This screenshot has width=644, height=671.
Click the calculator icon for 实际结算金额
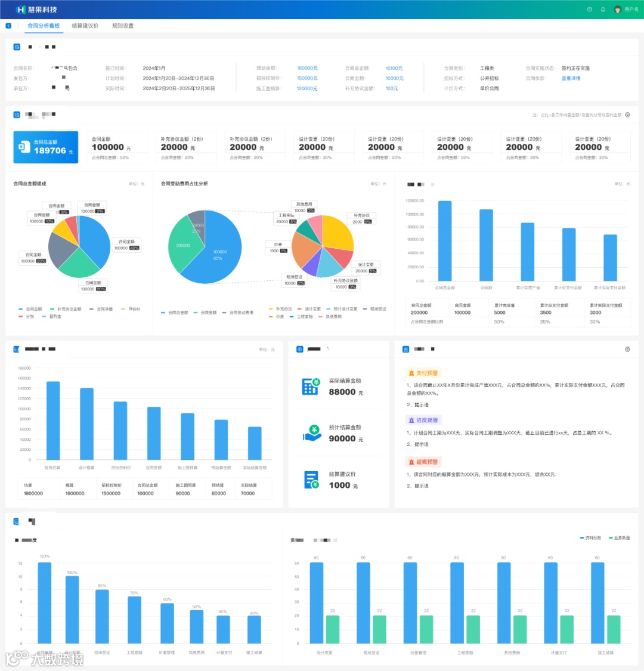pyautogui.click(x=311, y=386)
